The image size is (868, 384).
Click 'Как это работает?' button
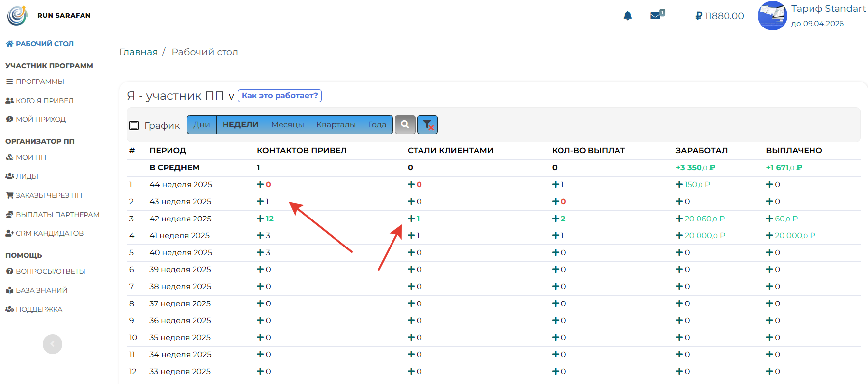pos(280,96)
